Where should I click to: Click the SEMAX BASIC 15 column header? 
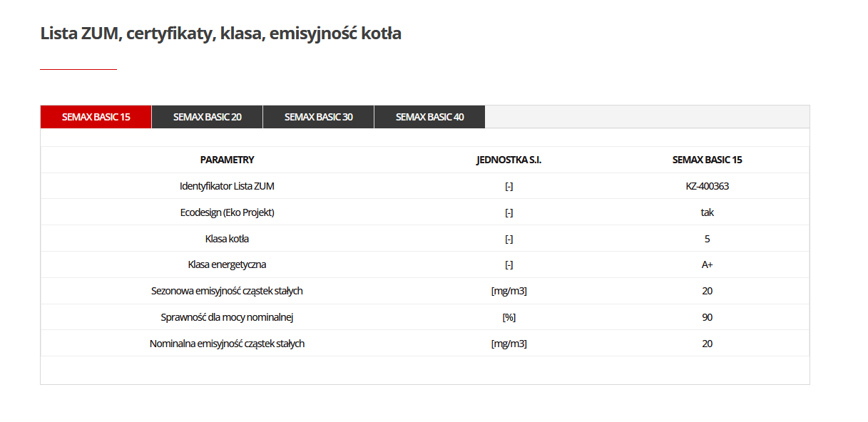(x=707, y=160)
